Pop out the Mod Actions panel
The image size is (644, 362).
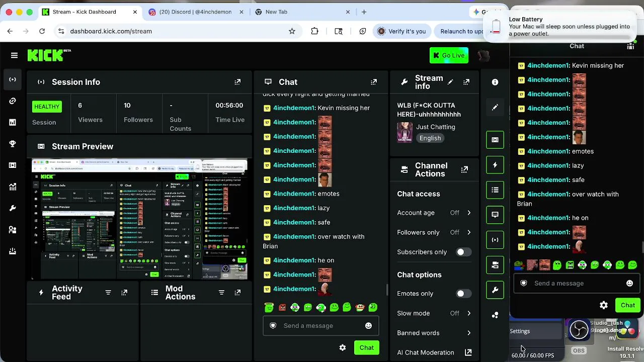coord(237,293)
